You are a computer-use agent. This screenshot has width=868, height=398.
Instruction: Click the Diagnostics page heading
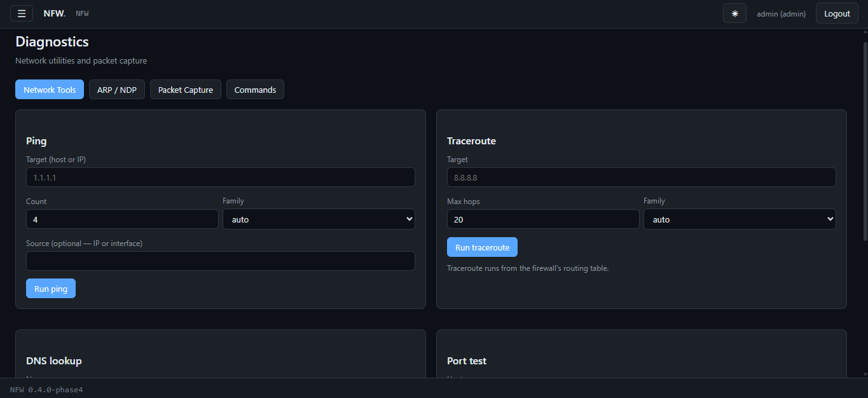click(52, 42)
